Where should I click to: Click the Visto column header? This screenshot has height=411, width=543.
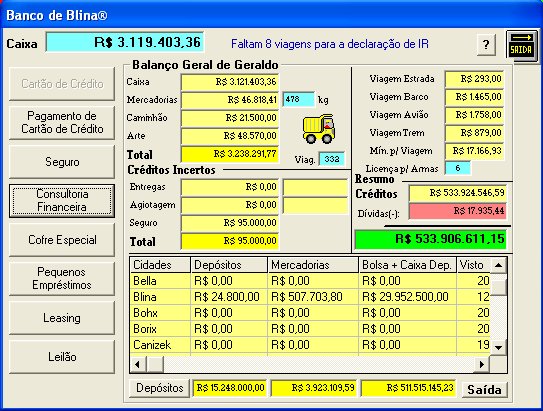click(x=474, y=265)
